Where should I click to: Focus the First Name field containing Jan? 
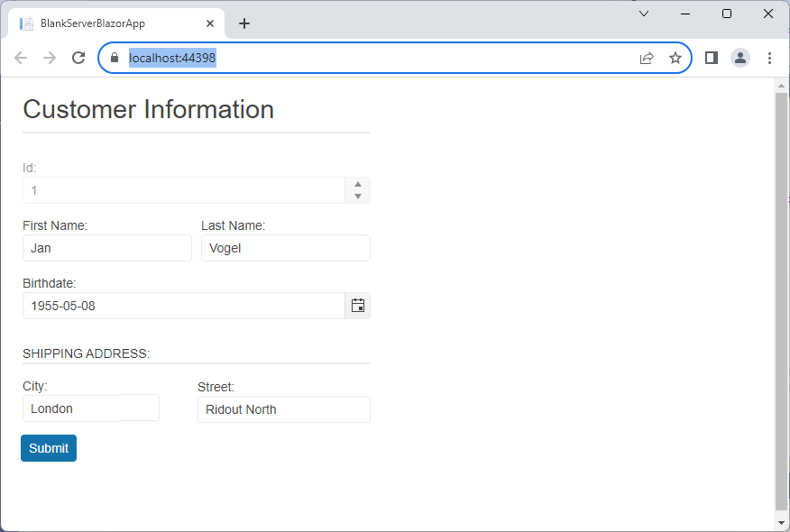107,248
